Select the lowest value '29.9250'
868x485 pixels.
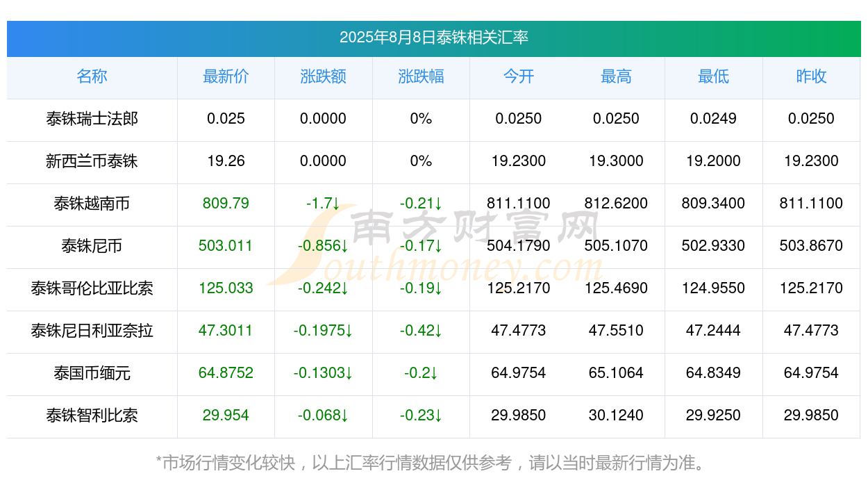click(714, 416)
